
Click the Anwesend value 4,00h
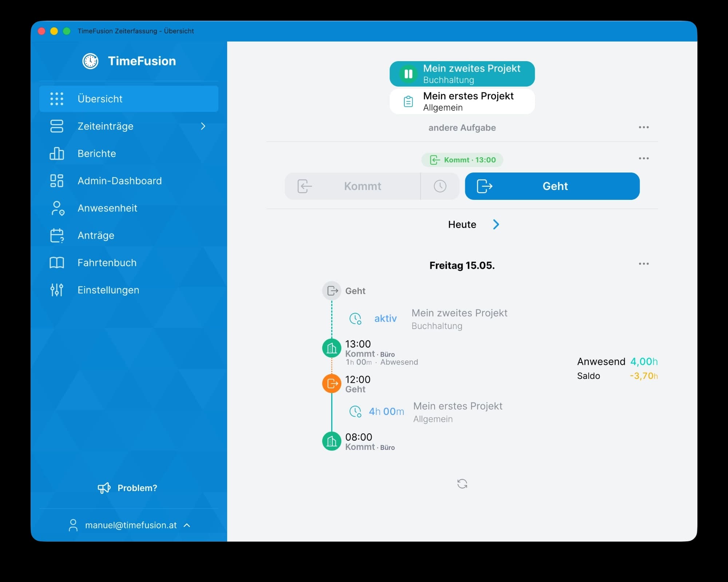pyautogui.click(x=644, y=361)
